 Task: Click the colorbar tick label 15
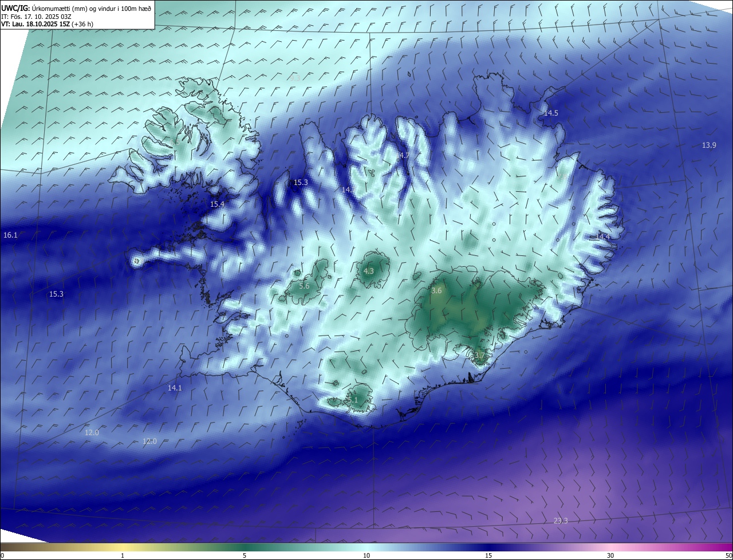tap(488, 555)
